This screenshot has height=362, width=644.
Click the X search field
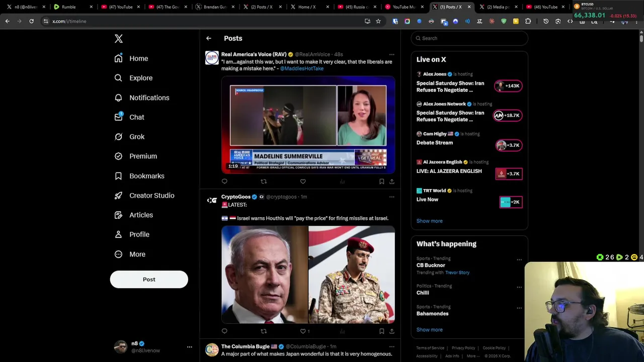point(469,38)
